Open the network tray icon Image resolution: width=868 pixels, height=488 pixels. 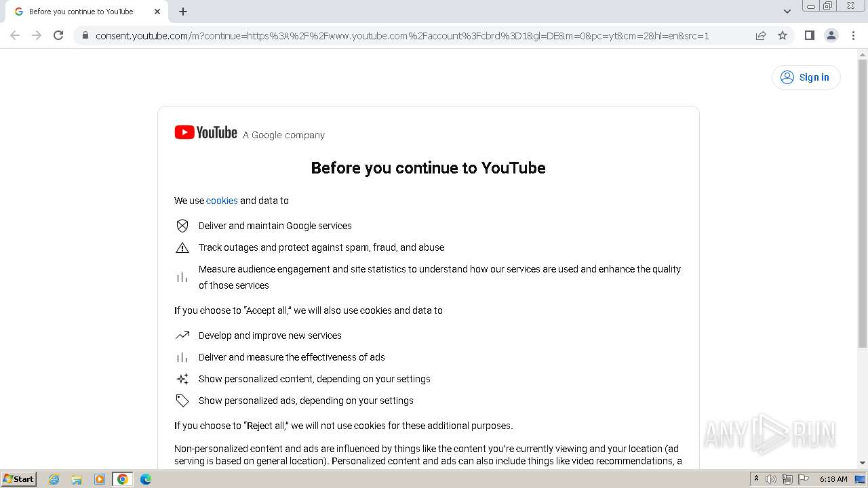pyautogui.click(x=787, y=479)
